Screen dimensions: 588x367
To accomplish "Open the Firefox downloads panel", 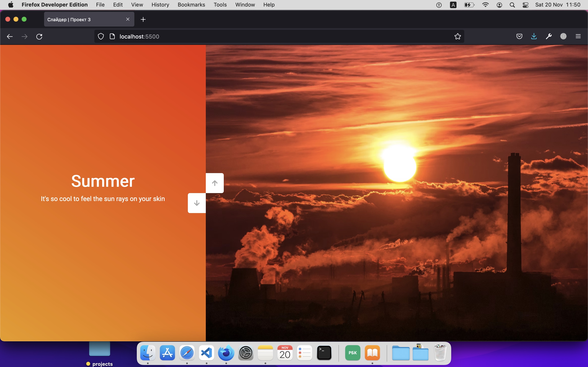I will point(533,36).
